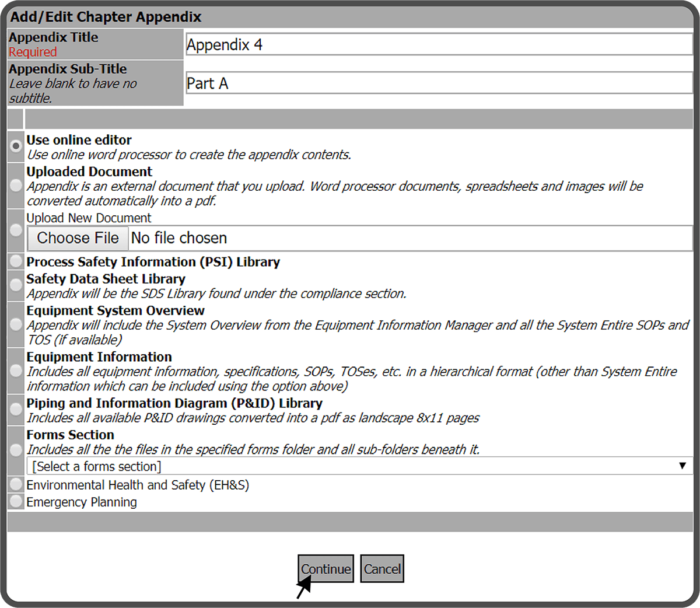This screenshot has width=700, height=608.
Task: Click the online word processor description text
Action: point(189,155)
